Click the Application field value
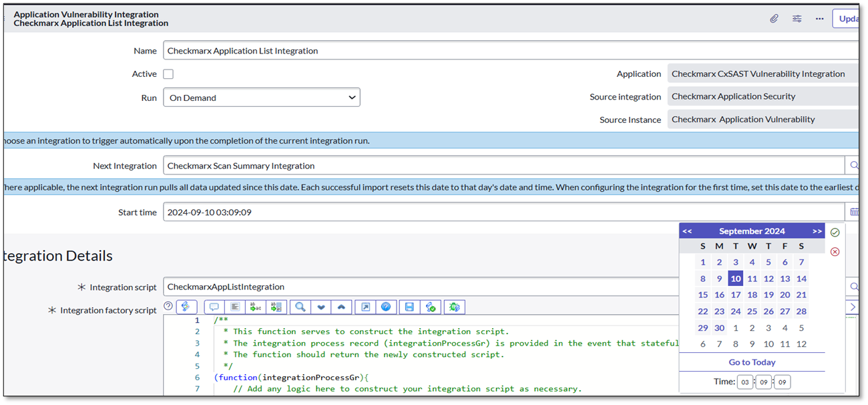 [763, 74]
